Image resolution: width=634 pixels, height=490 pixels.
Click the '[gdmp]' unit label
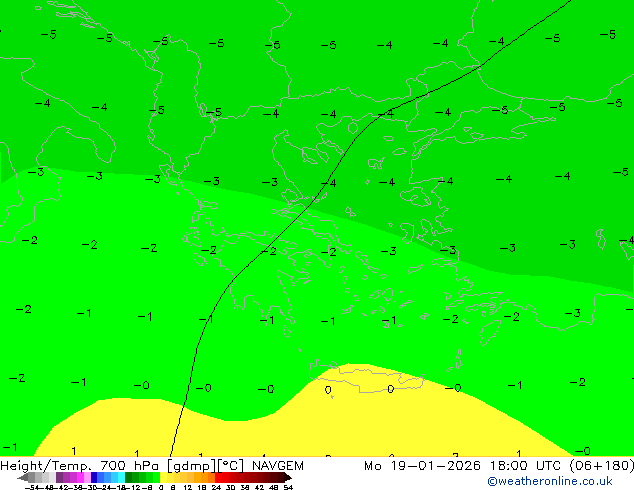click(191, 466)
